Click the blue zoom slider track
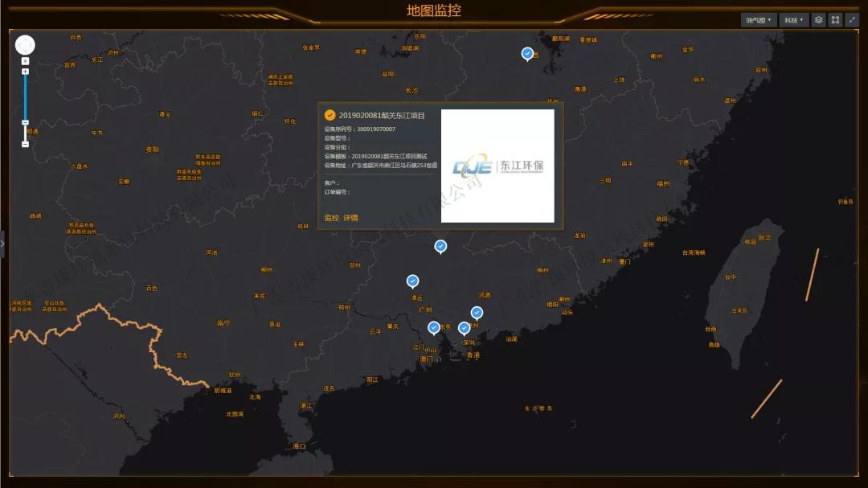 click(25, 97)
